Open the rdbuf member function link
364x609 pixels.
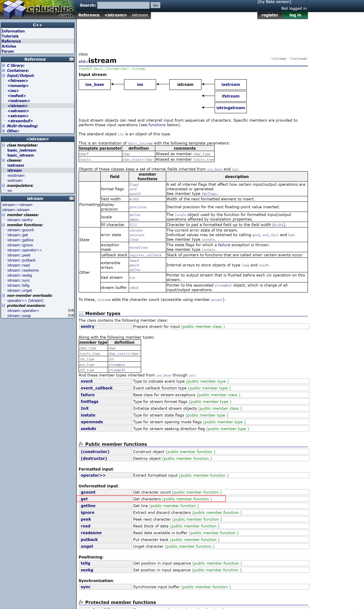coord(134,288)
